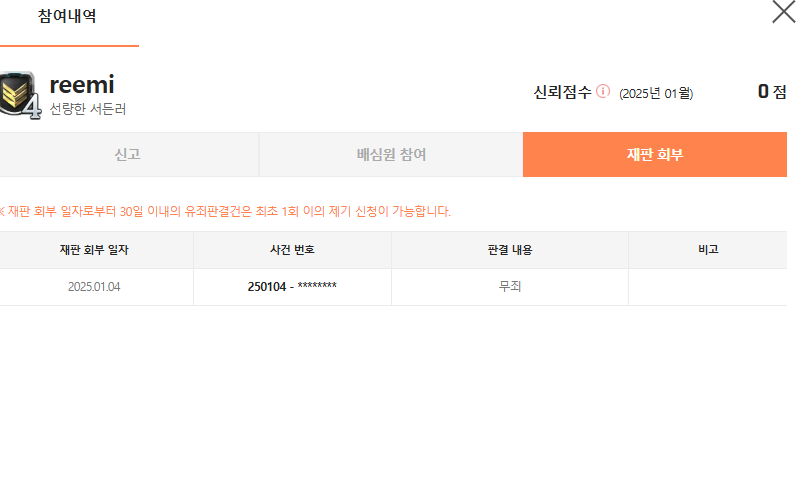Click the info icon next to 신뢰점수
Image resolution: width=811 pixels, height=502 pixels.
tap(603, 91)
